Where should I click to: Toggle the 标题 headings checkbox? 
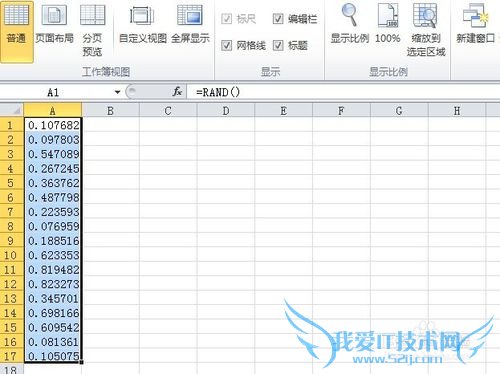278,45
